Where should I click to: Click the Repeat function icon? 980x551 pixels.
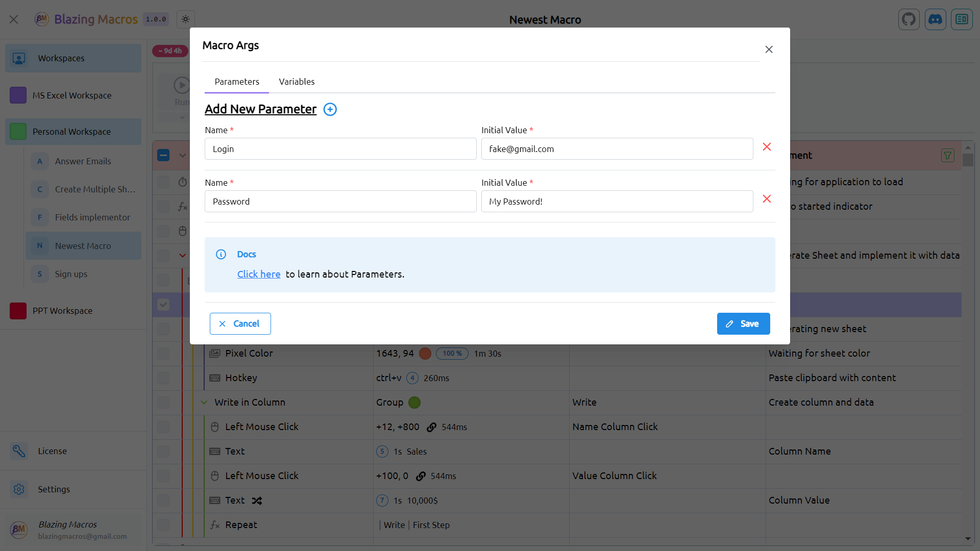coord(215,525)
